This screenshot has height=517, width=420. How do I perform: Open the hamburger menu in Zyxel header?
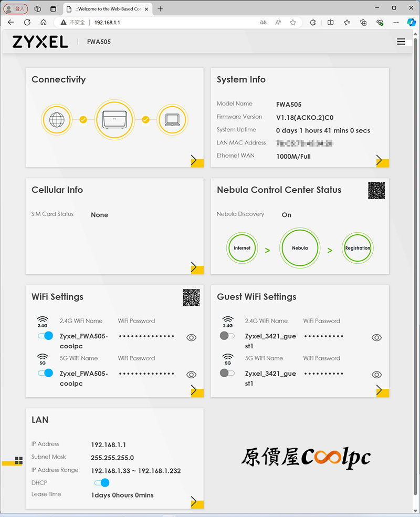coord(401,42)
